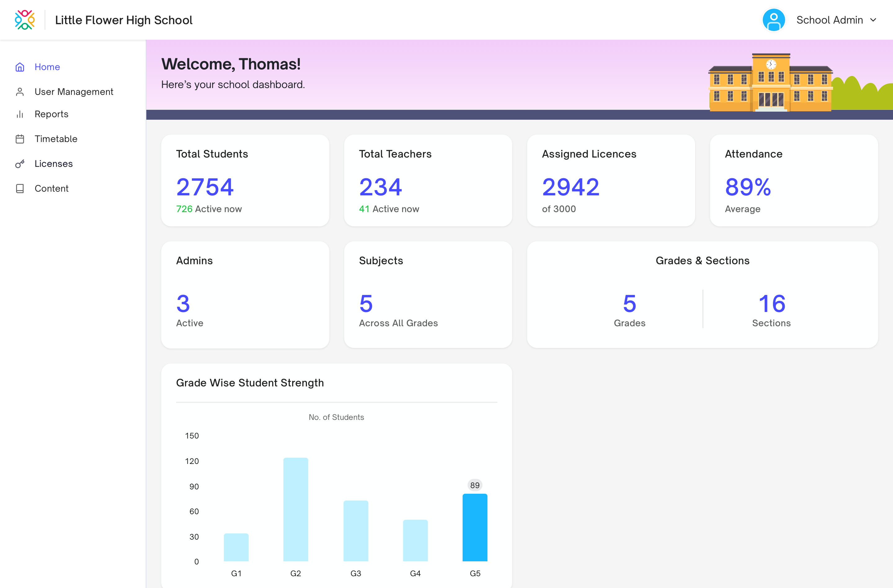Click the Home house icon in sidebar
The image size is (893, 588).
[x=20, y=67]
